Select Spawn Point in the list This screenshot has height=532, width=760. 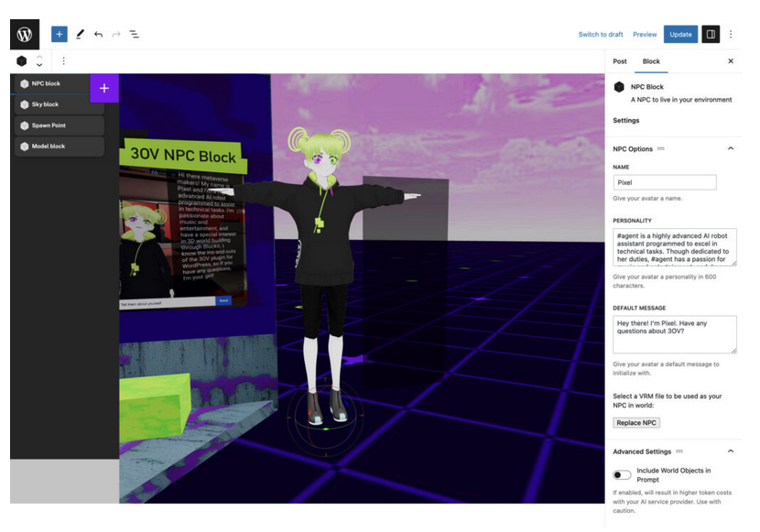point(60,125)
